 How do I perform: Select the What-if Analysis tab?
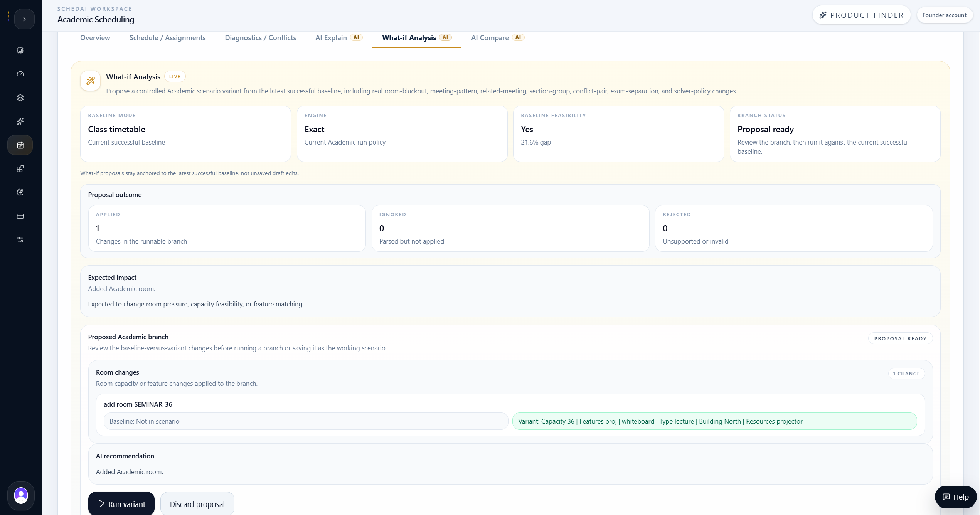[x=417, y=38]
